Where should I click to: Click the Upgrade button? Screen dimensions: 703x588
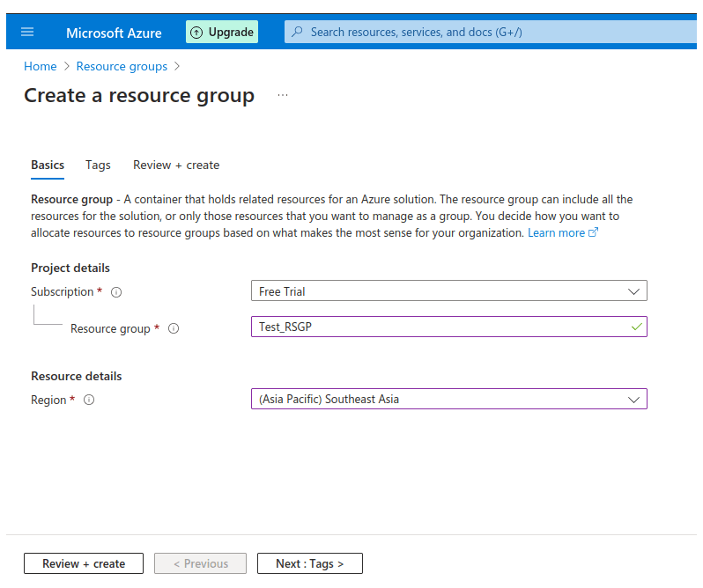222,32
